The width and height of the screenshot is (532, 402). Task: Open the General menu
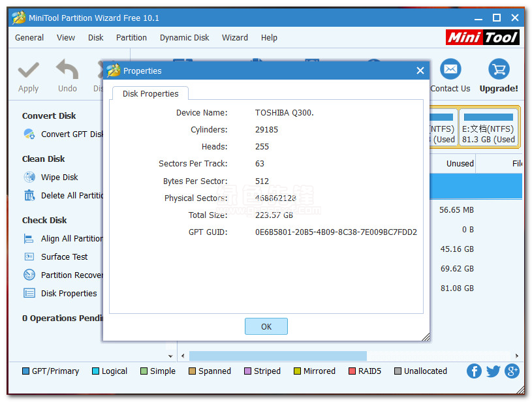(29, 38)
